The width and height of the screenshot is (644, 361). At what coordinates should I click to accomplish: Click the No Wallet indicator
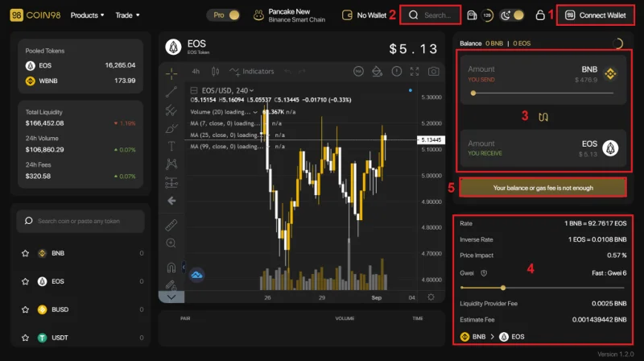click(364, 15)
